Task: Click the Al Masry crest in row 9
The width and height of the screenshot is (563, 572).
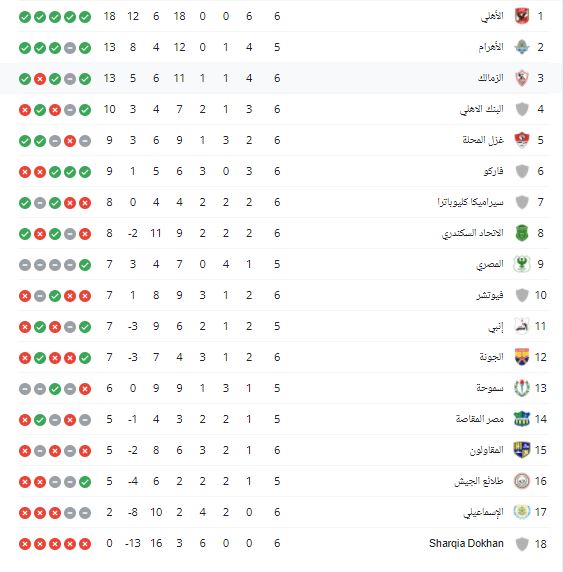Action: 522,264
